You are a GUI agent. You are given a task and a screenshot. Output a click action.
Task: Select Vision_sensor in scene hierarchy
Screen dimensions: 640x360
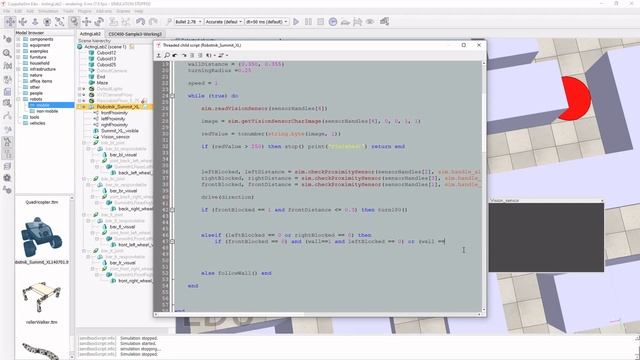(115, 137)
